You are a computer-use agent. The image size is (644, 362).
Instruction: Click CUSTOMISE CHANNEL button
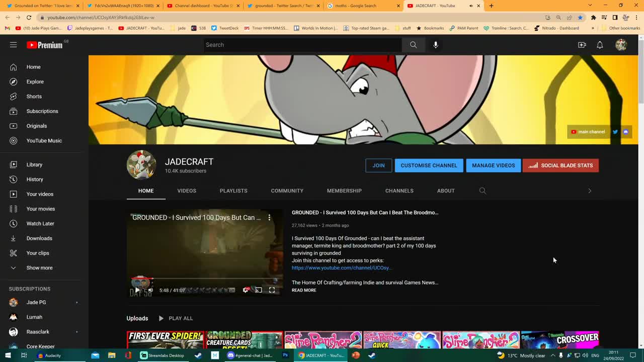(x=429, y=165)
